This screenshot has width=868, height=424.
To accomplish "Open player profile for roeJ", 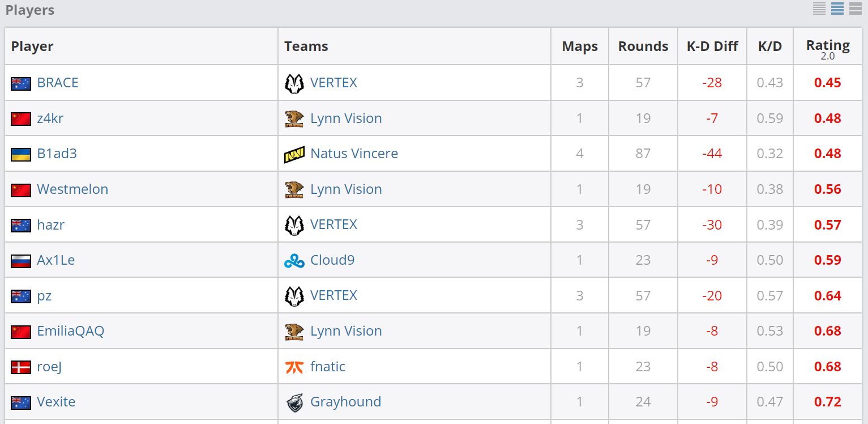I will (49, 367).
